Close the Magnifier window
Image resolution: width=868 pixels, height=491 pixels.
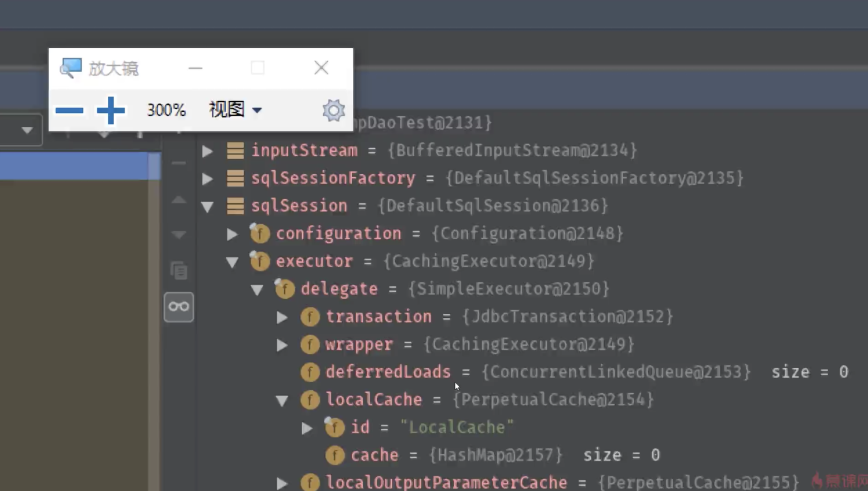point(321,68)
